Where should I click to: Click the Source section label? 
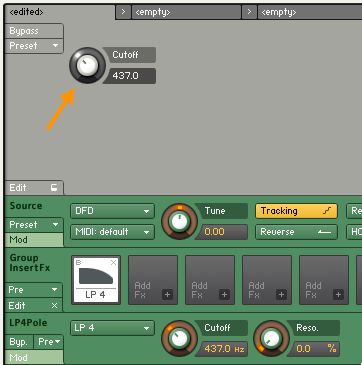point(26,206)
